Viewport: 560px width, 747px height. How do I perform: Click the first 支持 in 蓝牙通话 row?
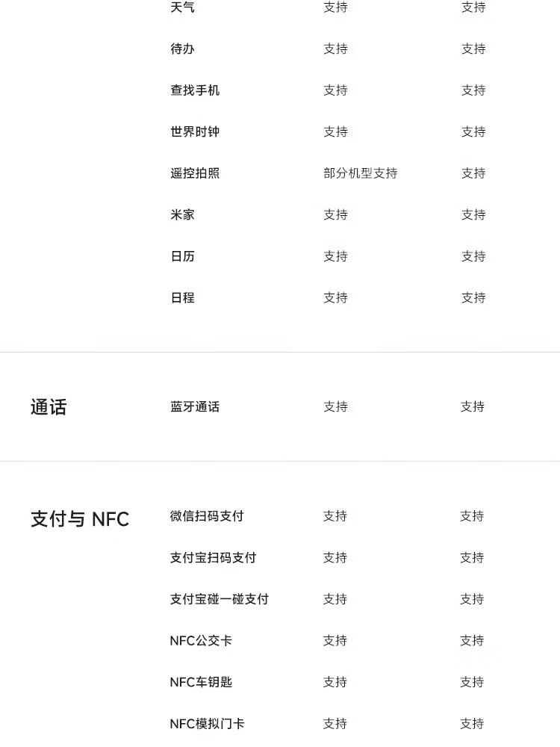335,407
